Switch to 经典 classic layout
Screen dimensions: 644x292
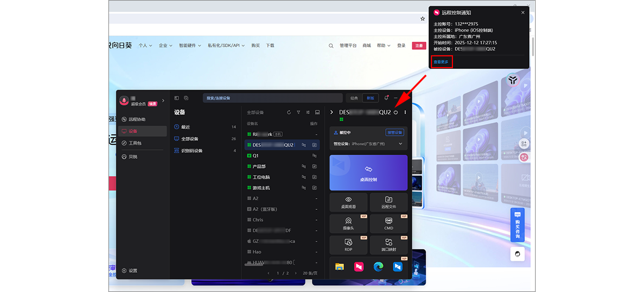pos(354,98)
